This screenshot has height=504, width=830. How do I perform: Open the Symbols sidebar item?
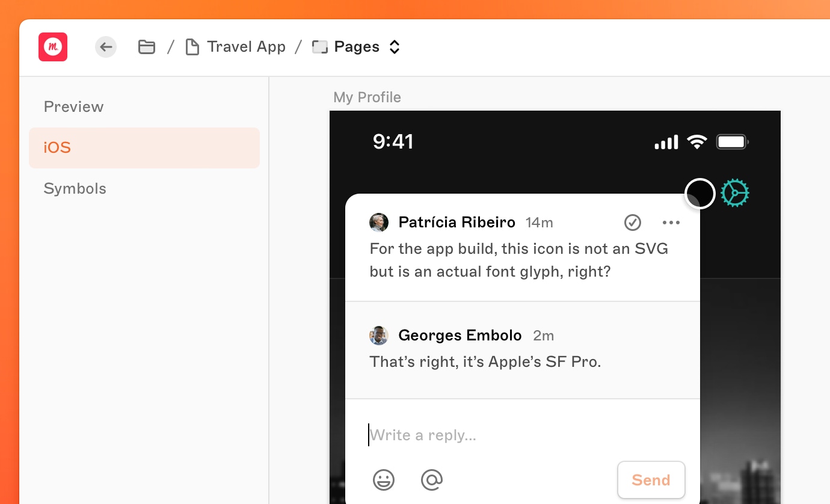click(75, 188)
